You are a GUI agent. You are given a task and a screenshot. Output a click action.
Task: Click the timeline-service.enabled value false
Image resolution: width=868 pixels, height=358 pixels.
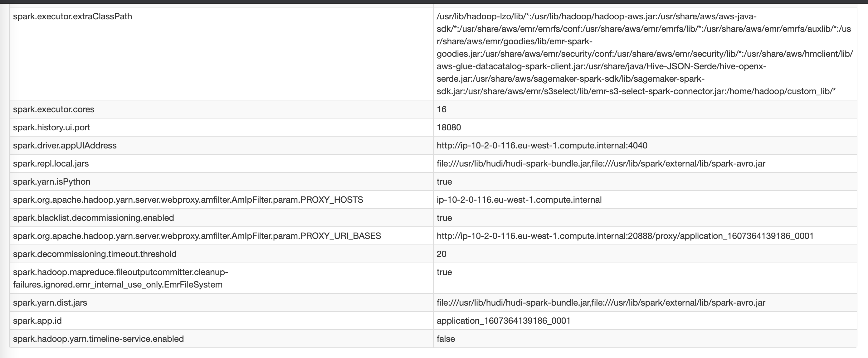pyautogui.click(x=446, y=339)
